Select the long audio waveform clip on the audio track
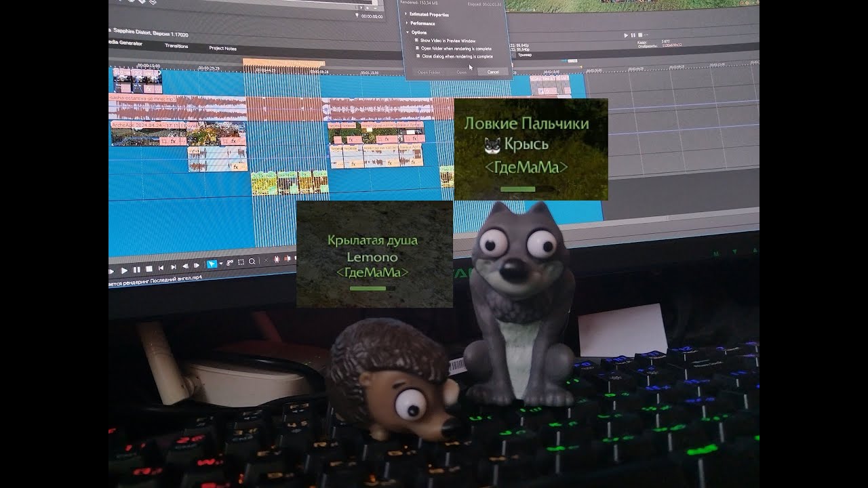868x488 pixels. coord(178,107)
